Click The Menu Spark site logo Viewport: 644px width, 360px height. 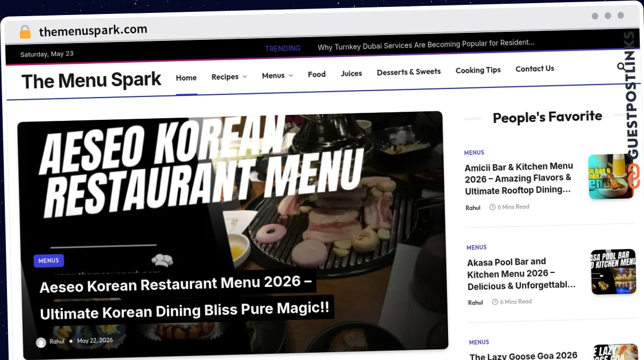point(91,81)
